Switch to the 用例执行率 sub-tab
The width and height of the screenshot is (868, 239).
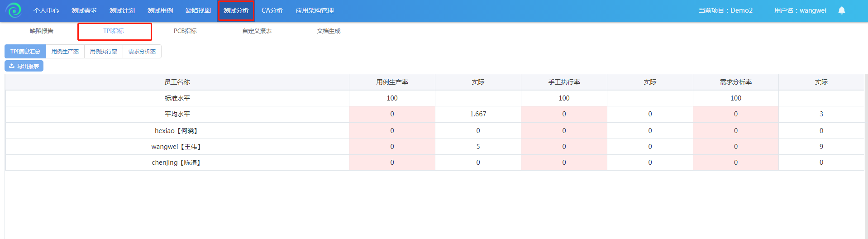[x=104, y=52]
